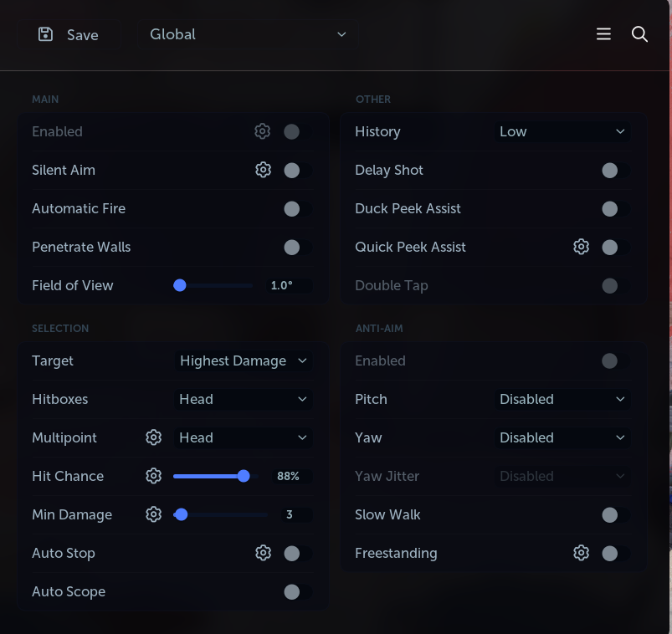
Task: Open Auto Stop gear settings
Action: (x=263, y=553)
